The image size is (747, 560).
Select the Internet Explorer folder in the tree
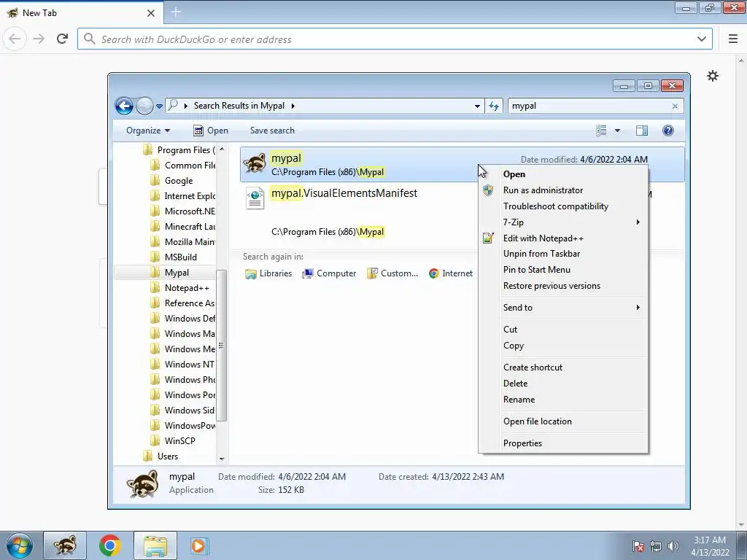coord(183,195)
